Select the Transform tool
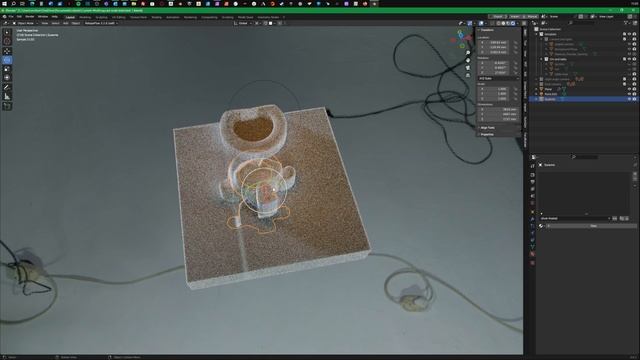Screen dimensions: 640x360 pos(7,78)
